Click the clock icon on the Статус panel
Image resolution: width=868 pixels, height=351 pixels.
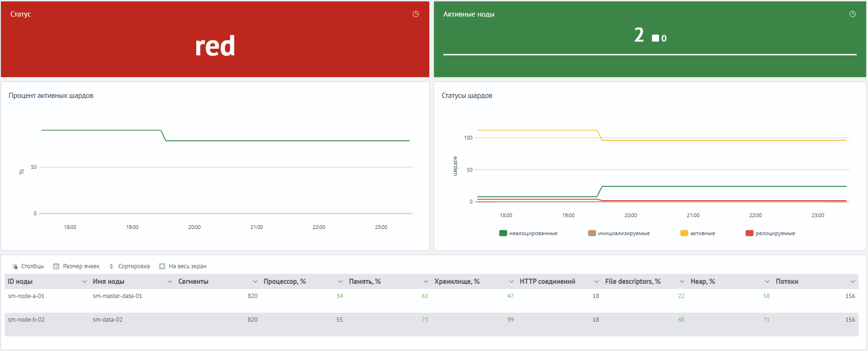[416, 14]
